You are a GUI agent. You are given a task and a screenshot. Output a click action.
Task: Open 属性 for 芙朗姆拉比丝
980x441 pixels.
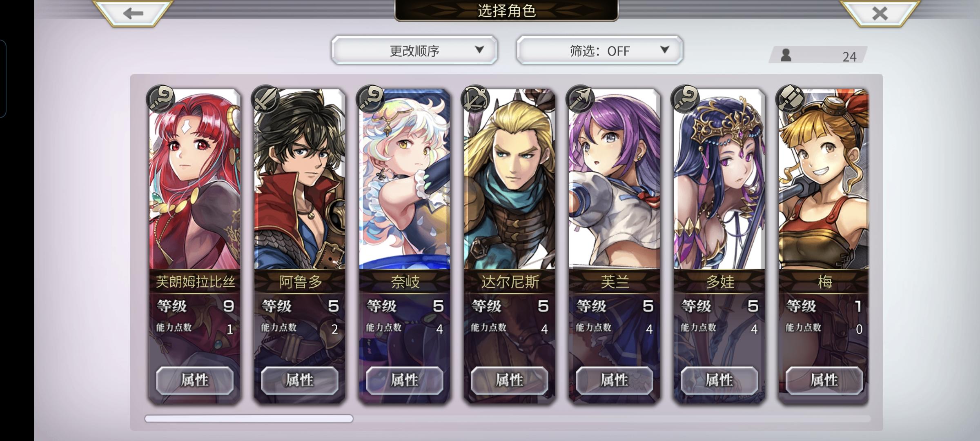coord(195,380)
